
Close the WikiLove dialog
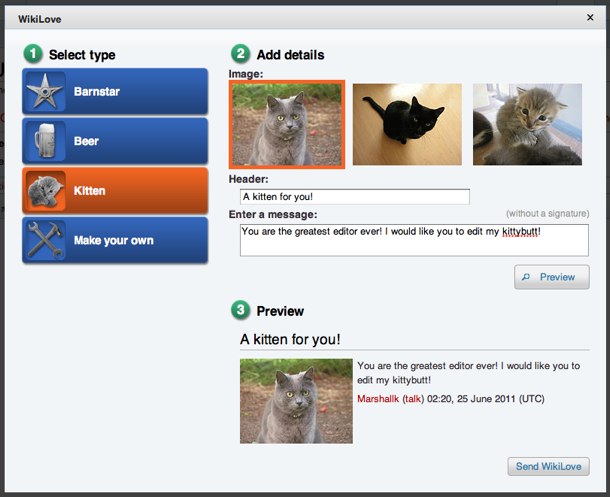(589, 17)
